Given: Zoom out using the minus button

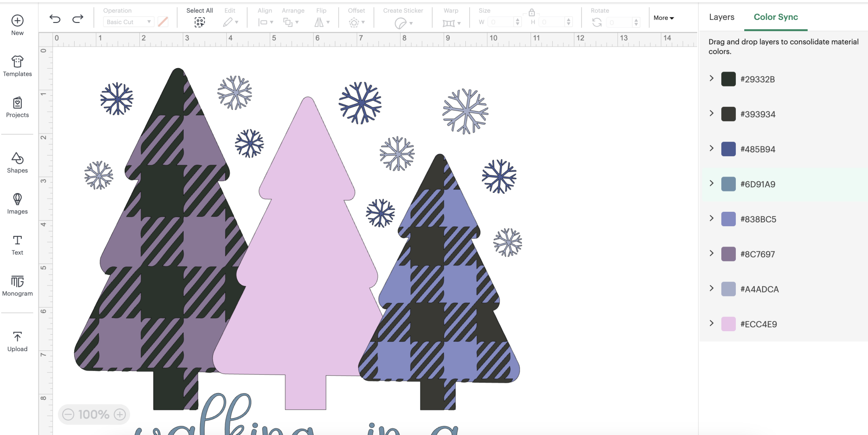Looking at the screenshot, I should 69,414.
